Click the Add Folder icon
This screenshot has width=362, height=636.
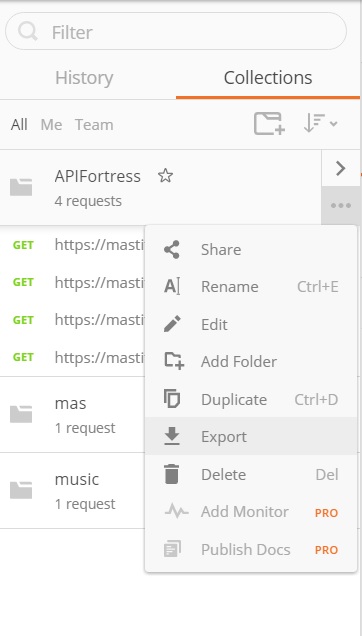coord(174,361)
